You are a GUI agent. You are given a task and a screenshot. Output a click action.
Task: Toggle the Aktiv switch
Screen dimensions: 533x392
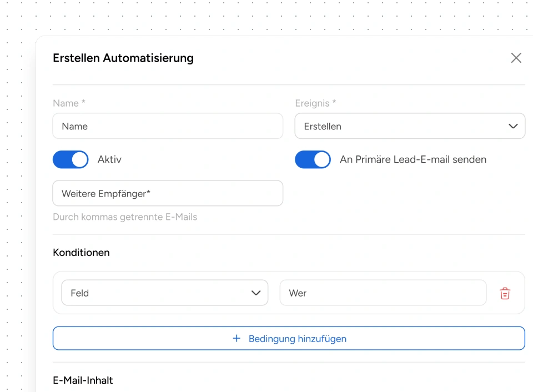tap(71, 159)
